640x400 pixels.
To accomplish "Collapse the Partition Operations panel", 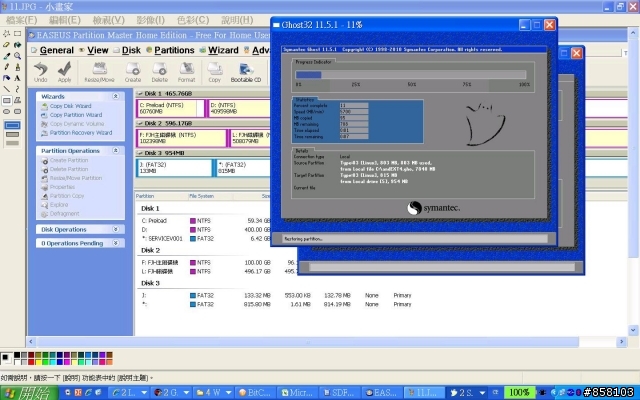I will (x=116, y=151).
